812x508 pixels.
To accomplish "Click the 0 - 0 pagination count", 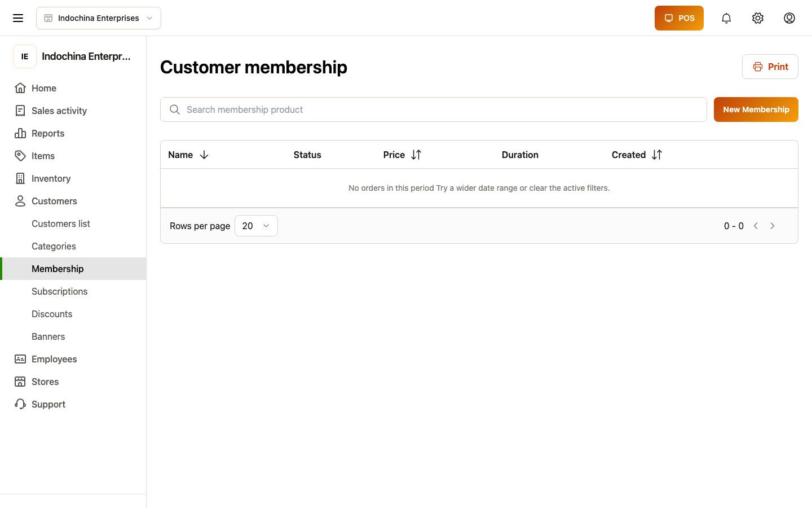I will pos(734,226).
